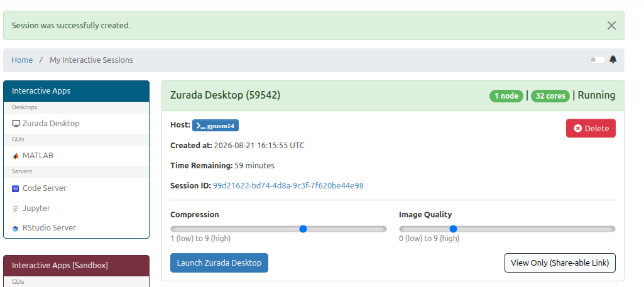Delete the Zurada Desktop session

coord(591,128)
